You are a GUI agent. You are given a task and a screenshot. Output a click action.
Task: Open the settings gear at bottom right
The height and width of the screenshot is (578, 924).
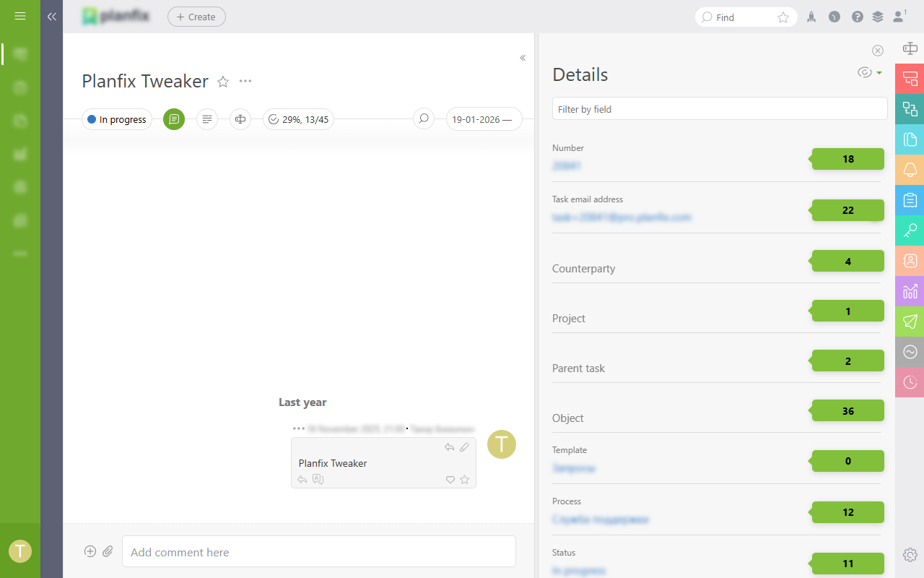coord(910,555)
